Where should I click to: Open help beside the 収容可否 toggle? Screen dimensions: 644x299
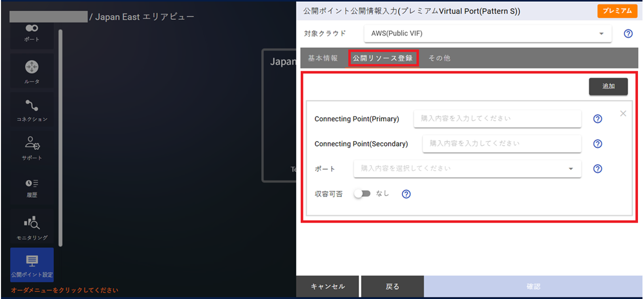pyautogui.click(x=406, y=193)
